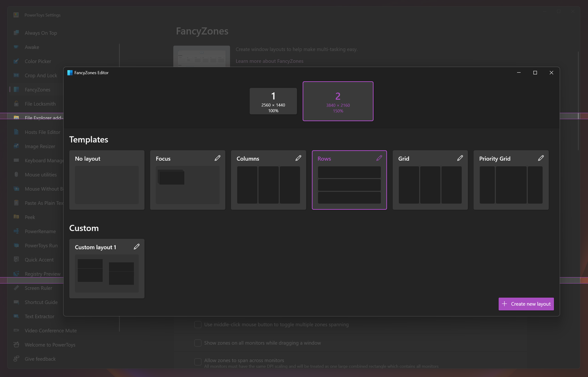Edit Custom layout 1 with pencil icon
588x377 pixels.
tap(137, 247)
